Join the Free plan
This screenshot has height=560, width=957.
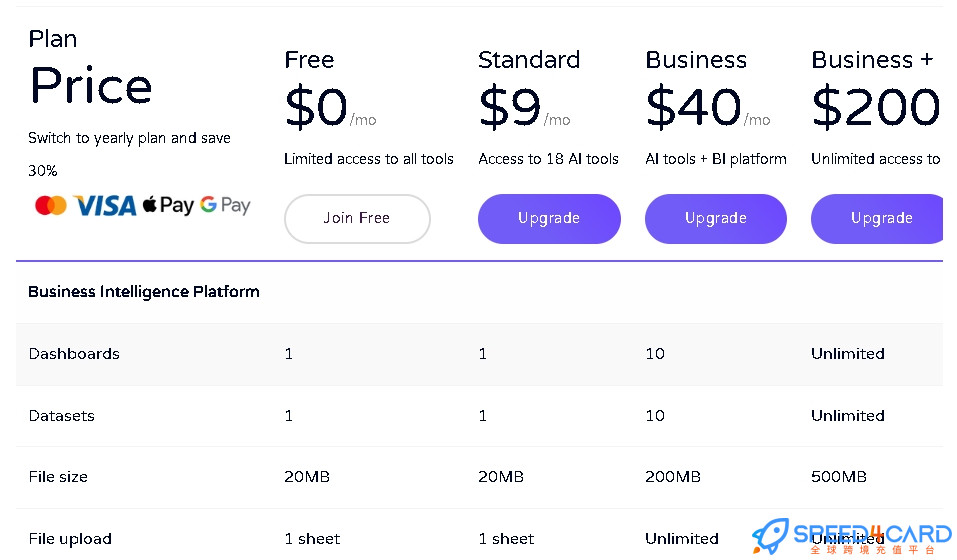(x=357, y=218)
